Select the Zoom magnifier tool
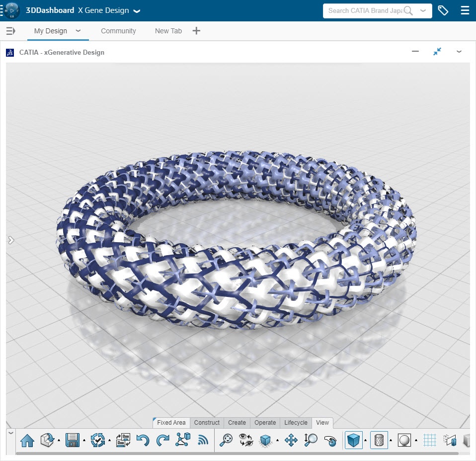 coord(311,440)
